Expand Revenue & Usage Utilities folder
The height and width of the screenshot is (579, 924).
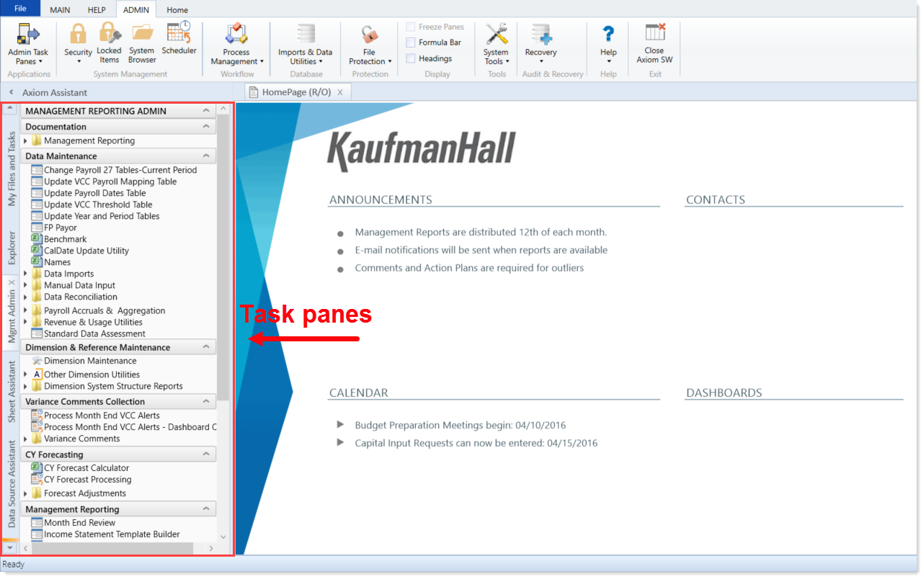[x=25, y=323]
